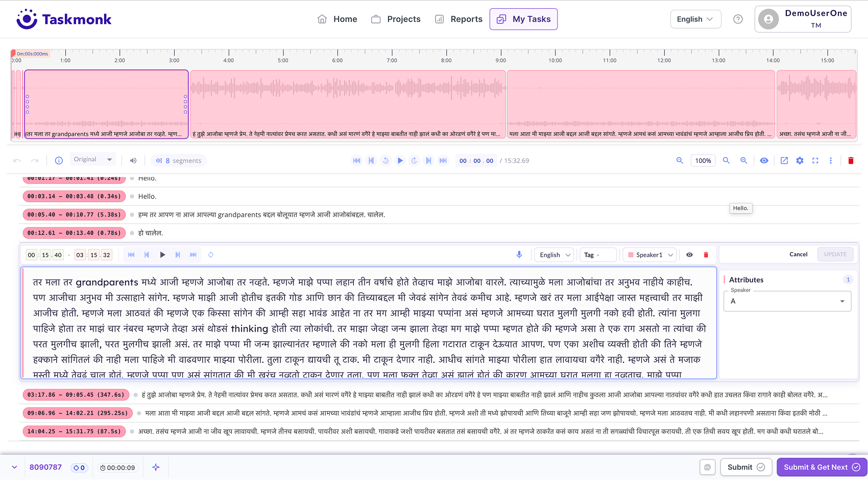This screenshot has height=480, width=868.
Task: Click the Cancel button
Action: click(799, 254)
